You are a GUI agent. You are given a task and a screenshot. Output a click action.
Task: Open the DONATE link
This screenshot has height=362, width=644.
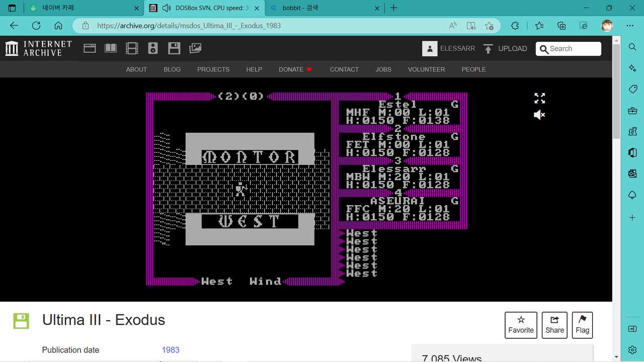[295, 69]
